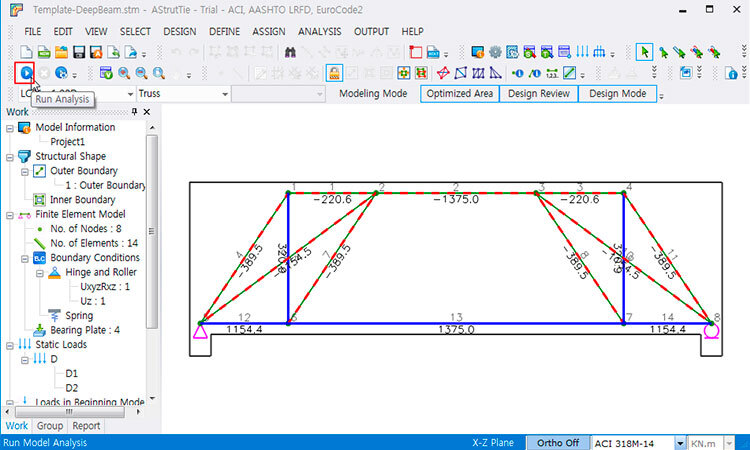Open the ACI 318M-14 design code dropdown
The height and width of the screenshot is (450, 750).
[681, 441]
